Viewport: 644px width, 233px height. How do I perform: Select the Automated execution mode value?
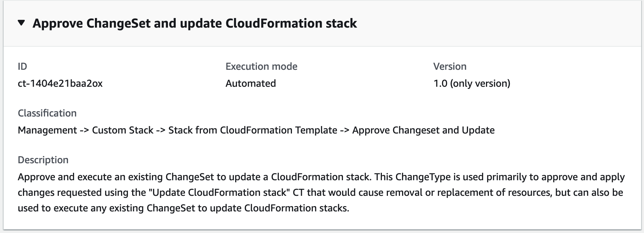pos(250,84)
